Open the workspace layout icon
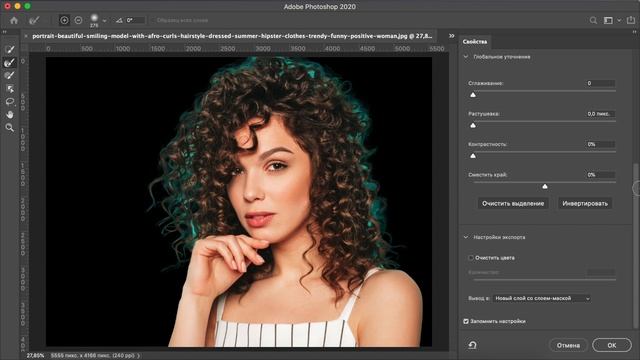 click(x=608, y=20)
